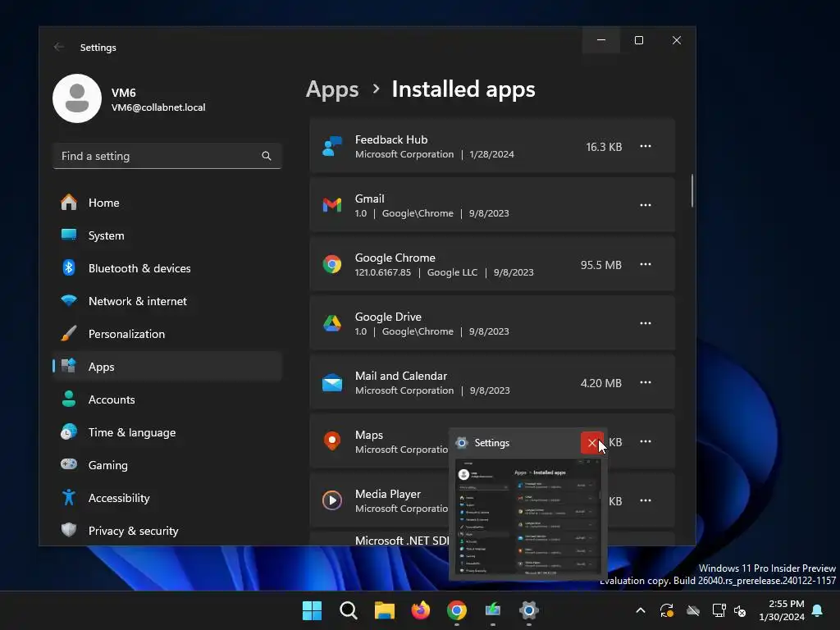
Task: Click the VM6@collabnet.local account email
Action: (158, 107)
